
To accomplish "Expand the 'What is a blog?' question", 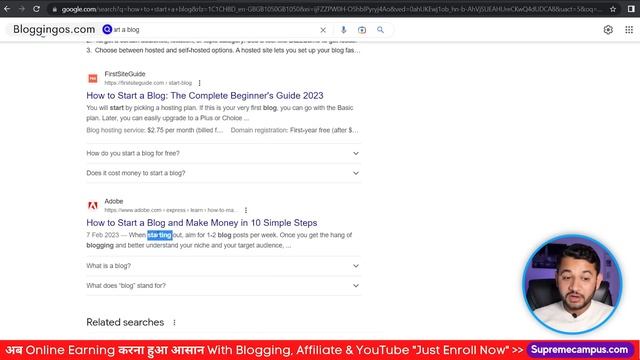I will (x=223, y=266).
